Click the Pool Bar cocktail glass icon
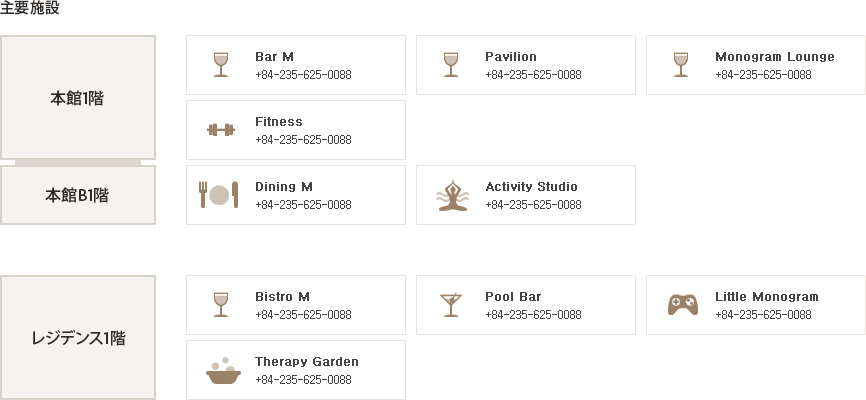Viewport: 866px width, 400px height. coord(451,305)
